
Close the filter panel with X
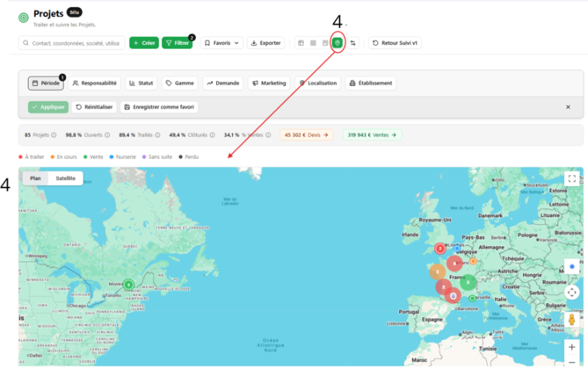pos(568,107)
